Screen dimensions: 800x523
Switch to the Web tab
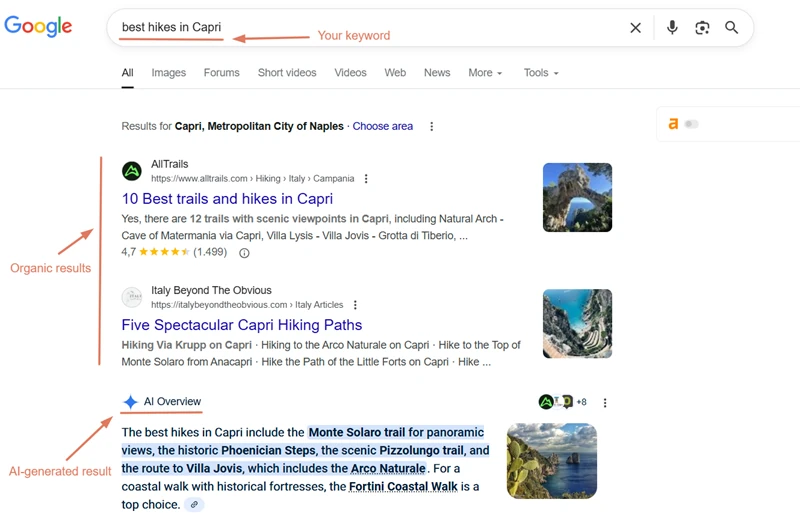tap(395, 72)
